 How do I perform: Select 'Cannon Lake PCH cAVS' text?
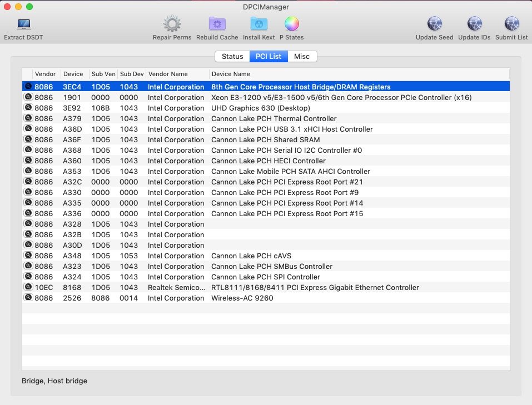(x=251, y=256)
